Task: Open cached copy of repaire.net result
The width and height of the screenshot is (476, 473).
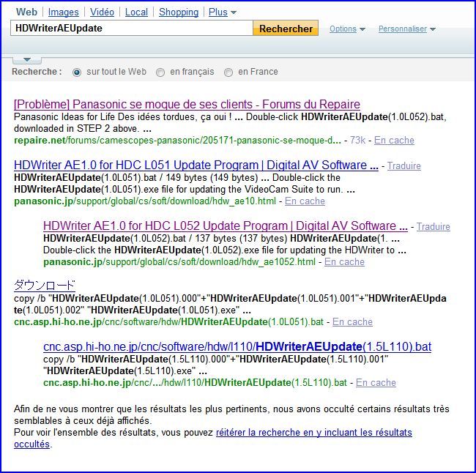Action: pos(394,141)
